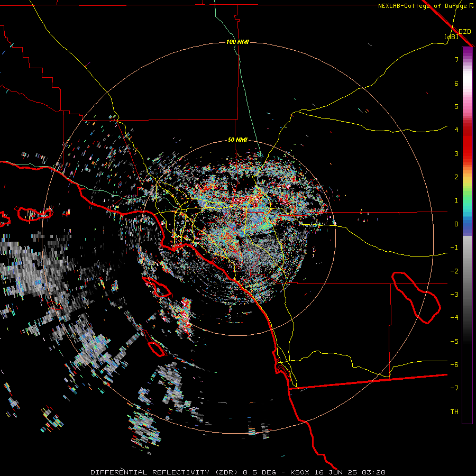Click the "100 NMI" range ring label
The image size is (476, 476).
coord(237,42)
